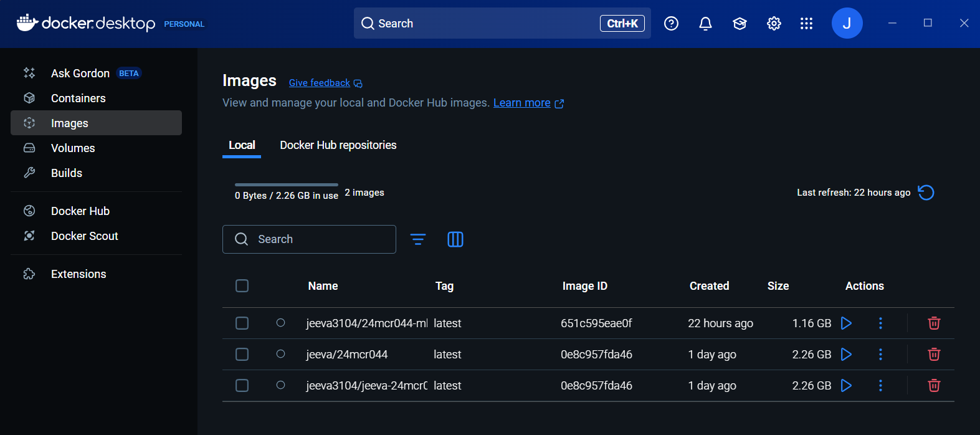This screenshot has height=435, width=980.
Task: Sort by the Created column header
Action: pos(709,286)
